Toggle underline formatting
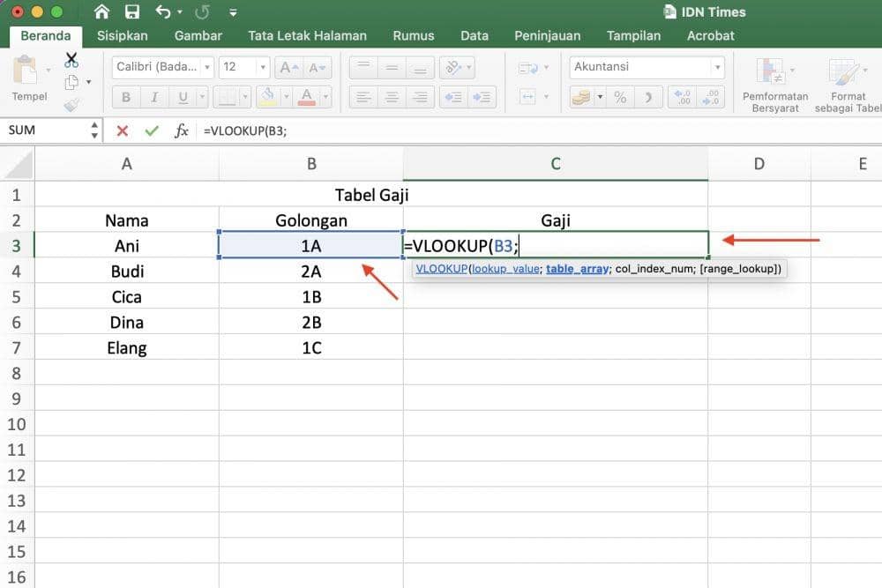Viewport: 882px width, 588px height. coord(183,97)
